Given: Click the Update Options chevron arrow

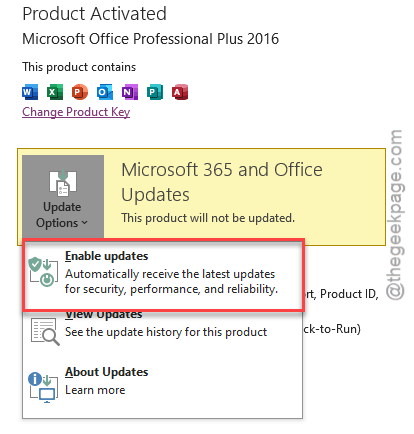Looking at the screenshot, I should pyautogui.click(x=84, y=223).
